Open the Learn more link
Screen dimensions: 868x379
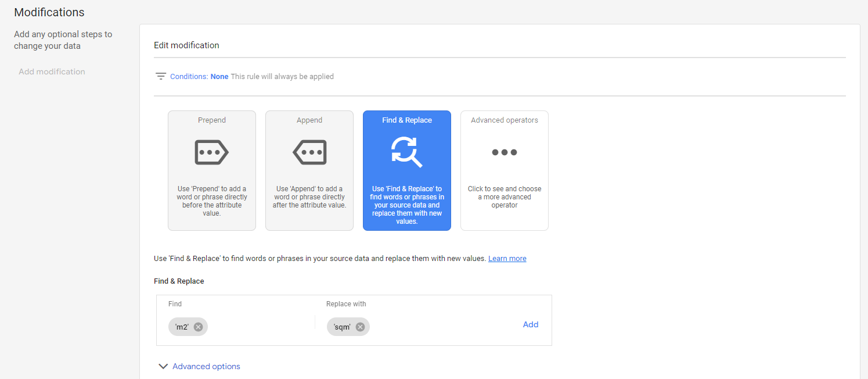[x=507, y=258]
